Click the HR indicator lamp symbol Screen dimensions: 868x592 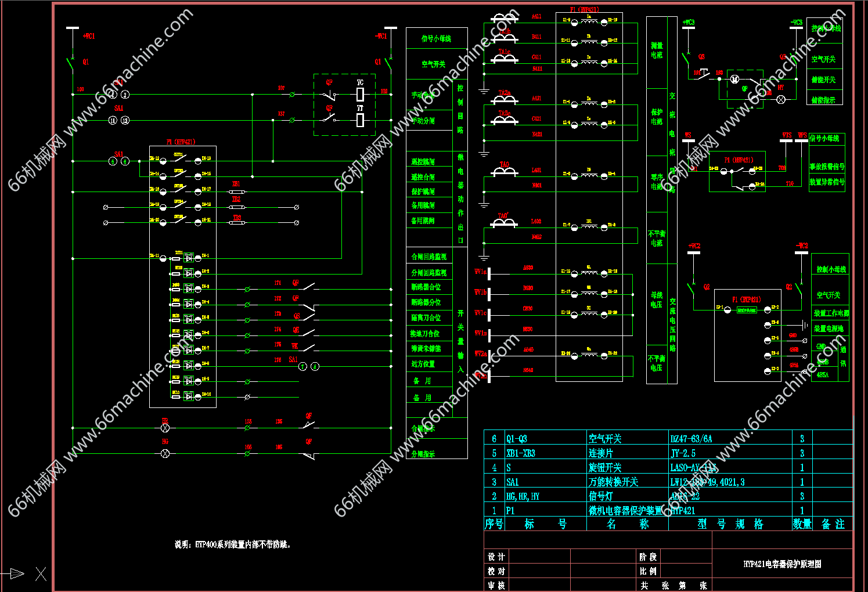(165, 428)
